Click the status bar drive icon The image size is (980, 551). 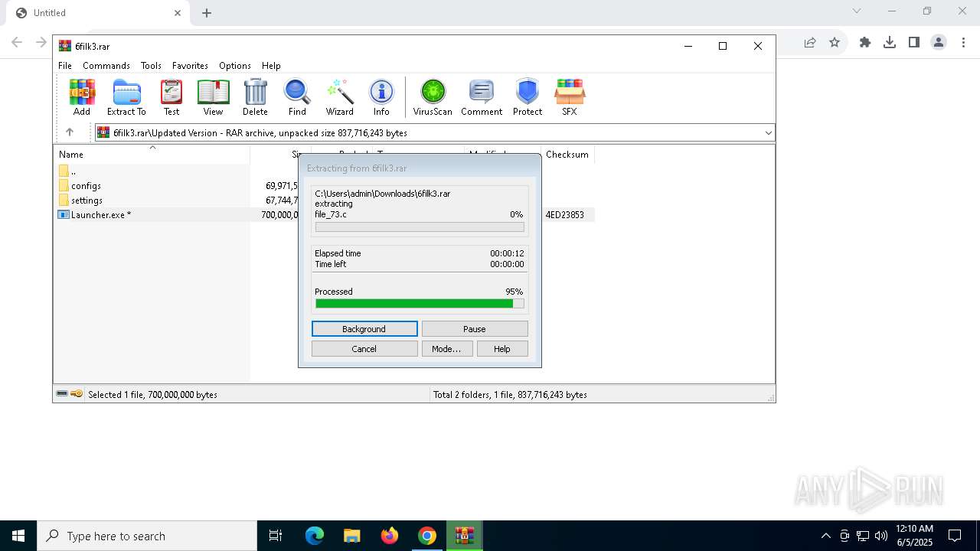click(62, 394)
